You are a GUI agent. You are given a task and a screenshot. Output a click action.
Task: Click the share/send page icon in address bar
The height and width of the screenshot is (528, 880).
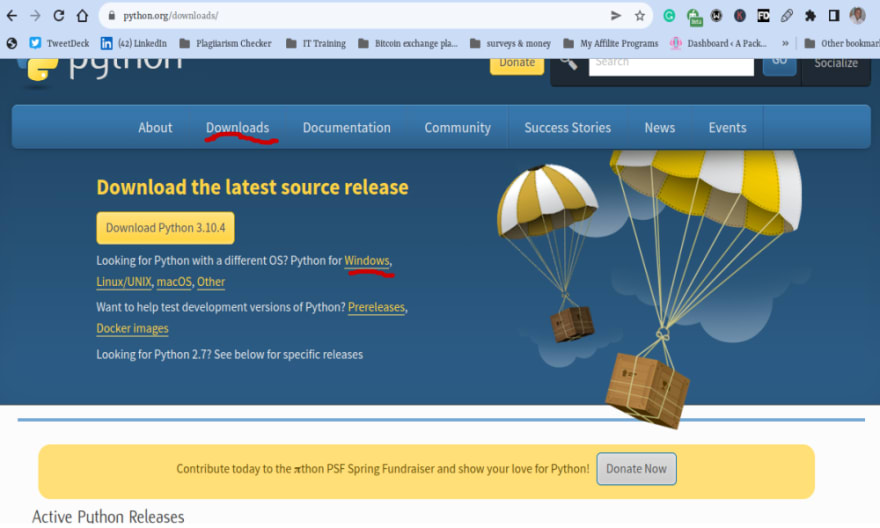point(616,16)
